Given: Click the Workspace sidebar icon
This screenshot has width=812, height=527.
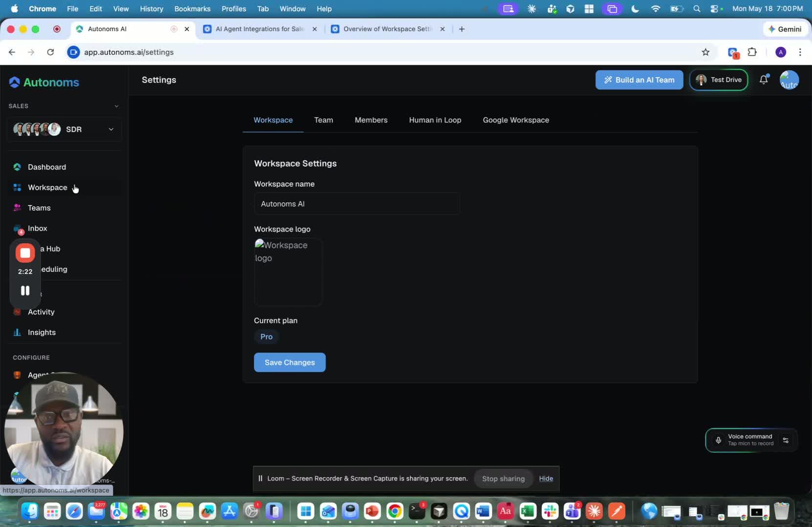Looking at the screenshot, I should pos(17,188).
